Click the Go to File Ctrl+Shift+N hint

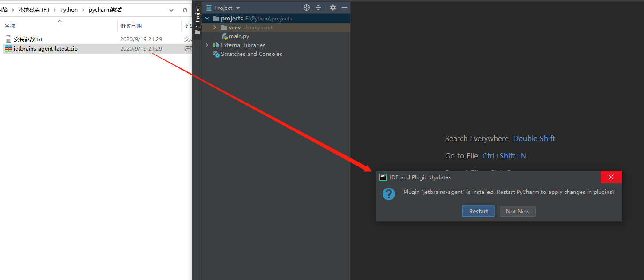coord(486,156)
